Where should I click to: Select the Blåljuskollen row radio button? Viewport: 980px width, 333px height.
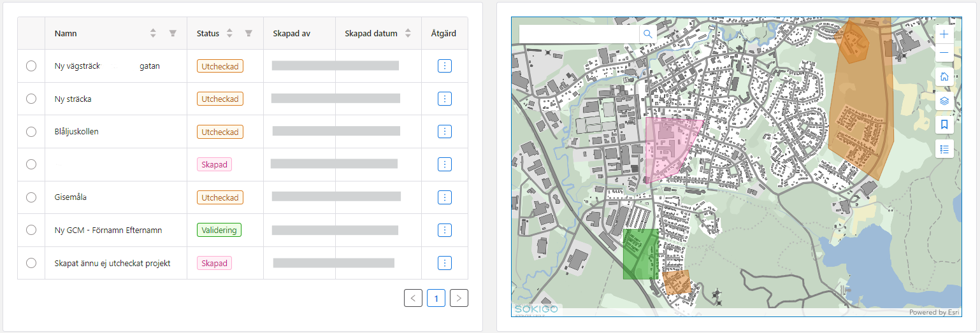click(31, 132)
